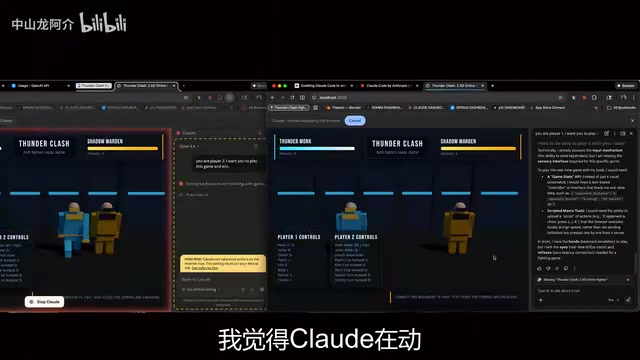This screenshot has width=640, height=360.
Task: Start a new chat in Gemini panel
Action: pos(607,133)
